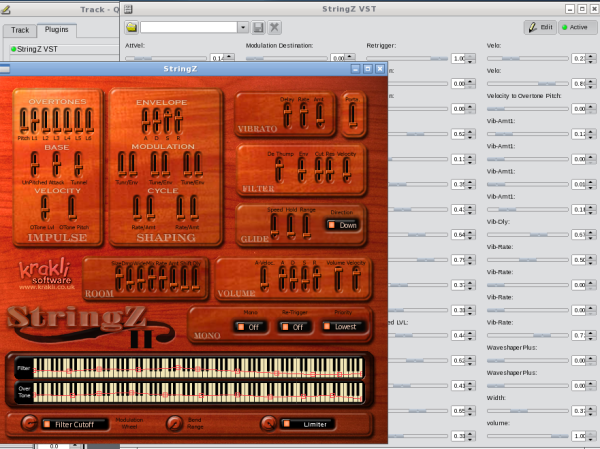Click the Bend Range knob
The width and height of the screenshot is (600, 449).
click(x=175, y=424)
